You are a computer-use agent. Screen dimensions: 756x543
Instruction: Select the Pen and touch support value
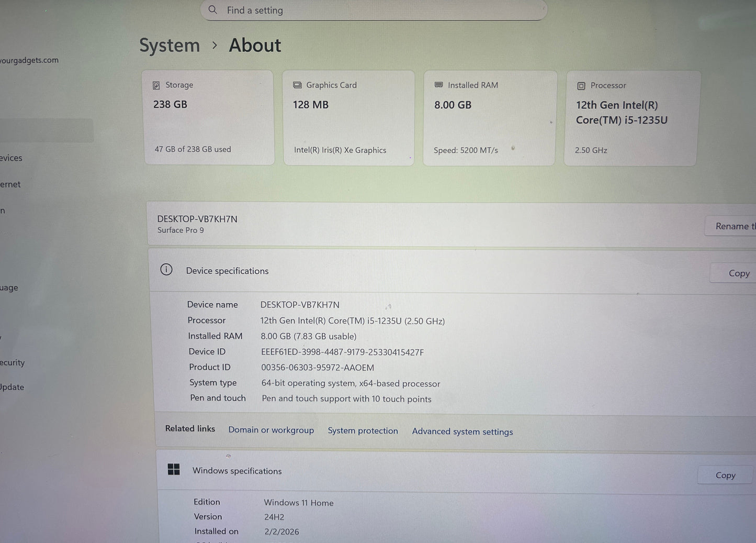(346, 399)
